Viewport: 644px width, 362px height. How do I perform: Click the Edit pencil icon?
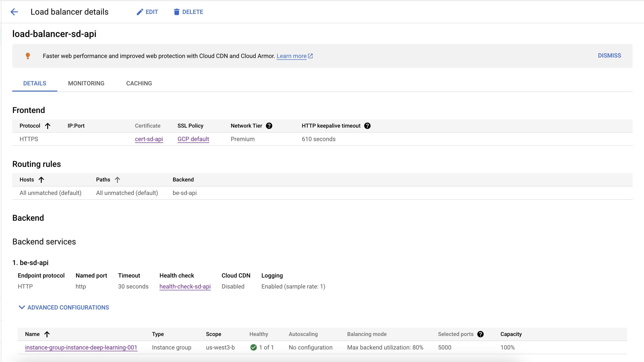(x=140, y=12)
